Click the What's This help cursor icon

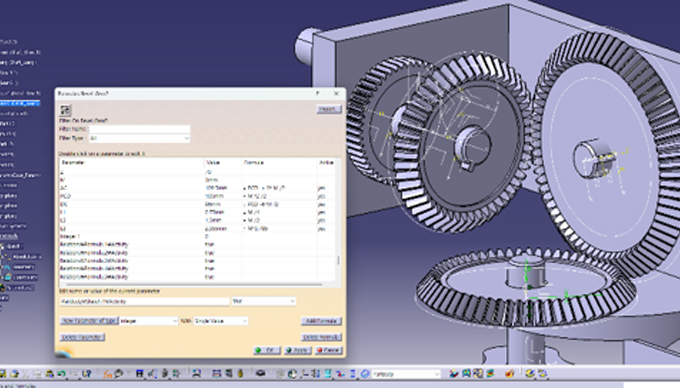click(x=86, y=373)
